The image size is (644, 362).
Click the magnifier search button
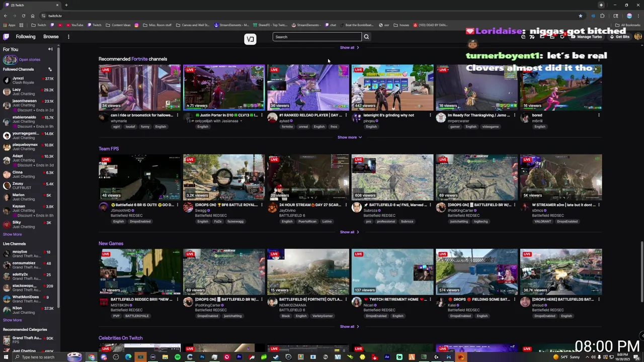click(366, 37)
